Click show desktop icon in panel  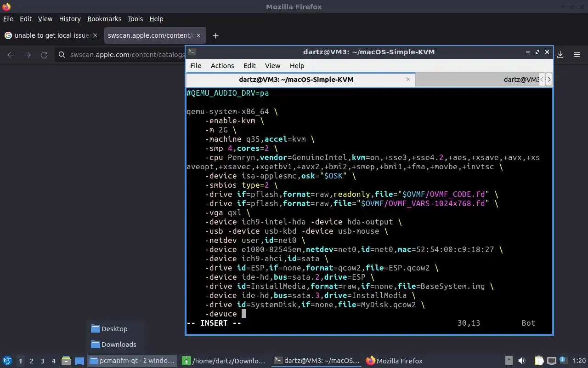(x=79, y=361)
